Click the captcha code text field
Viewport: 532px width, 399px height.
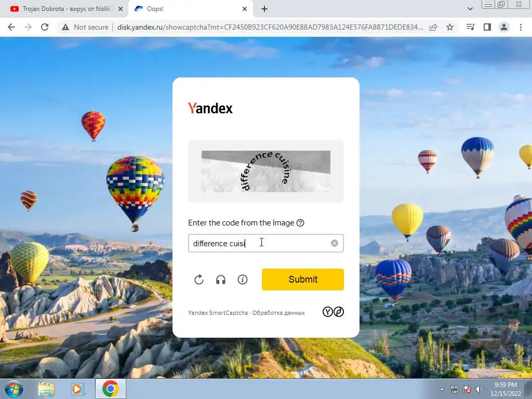[x=265, y=243]
